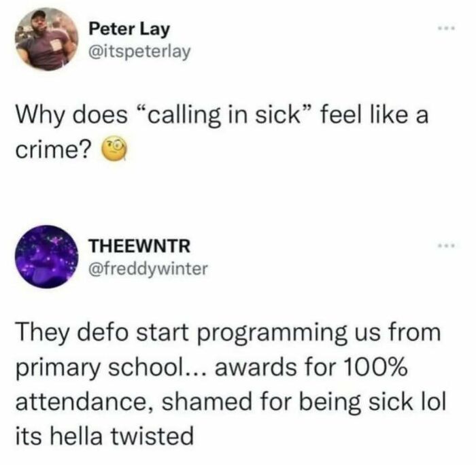Click "Why does" at the tweet's start
Image resolution: width=476 pixels, height=465 pixels.
pos(71,117)
